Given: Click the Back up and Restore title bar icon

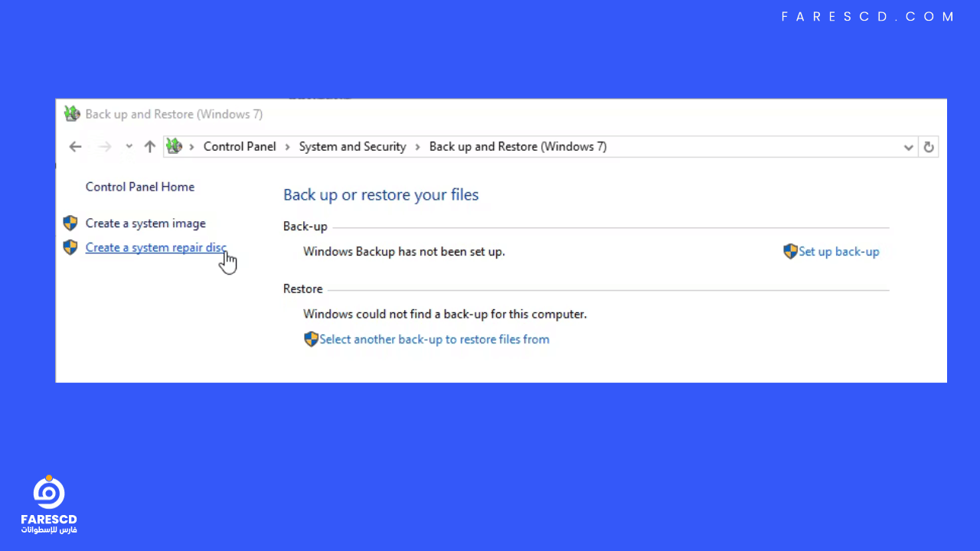Looking at the screenshot, I should (72, 114).
